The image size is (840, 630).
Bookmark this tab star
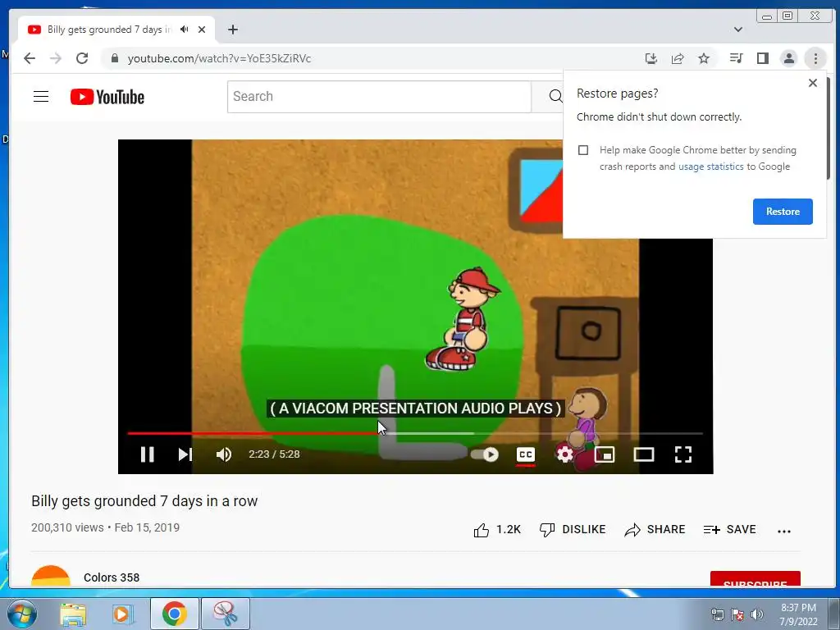click(x=704, y=58)
